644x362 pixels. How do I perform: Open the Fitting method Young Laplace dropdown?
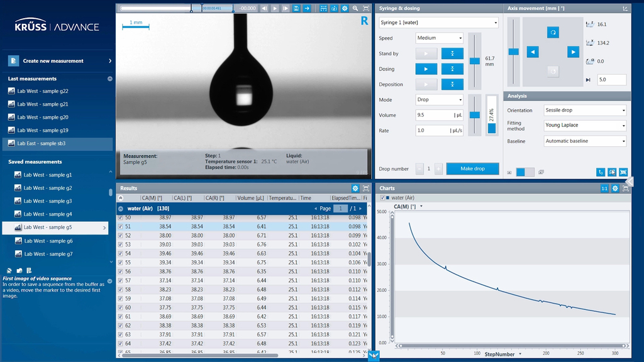585,125
